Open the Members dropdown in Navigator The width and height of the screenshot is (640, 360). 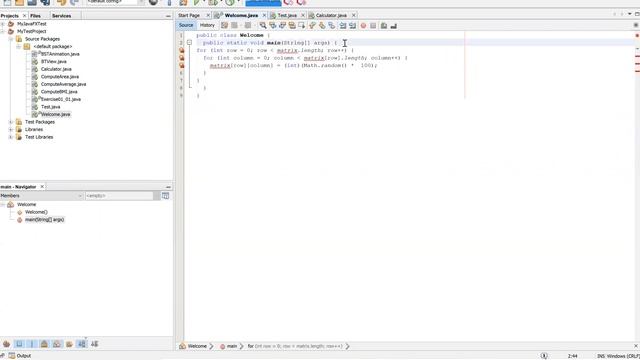click(x=41, y=196)
